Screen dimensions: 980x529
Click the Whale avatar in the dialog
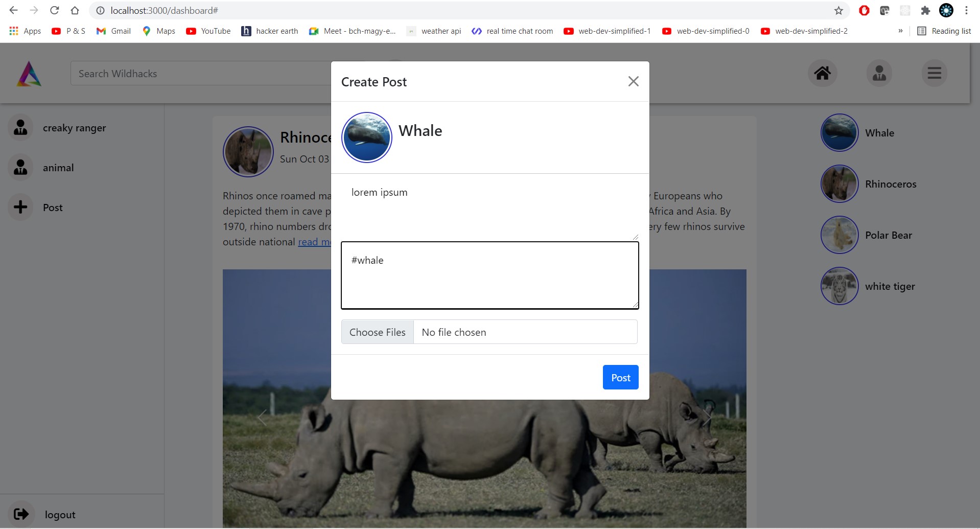(x=366, y=137)
